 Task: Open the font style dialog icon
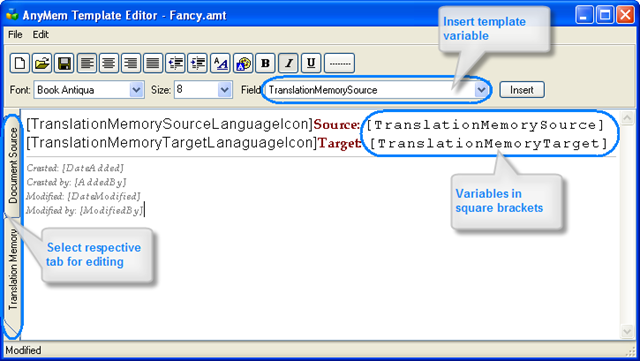click(x=220, y=63)
